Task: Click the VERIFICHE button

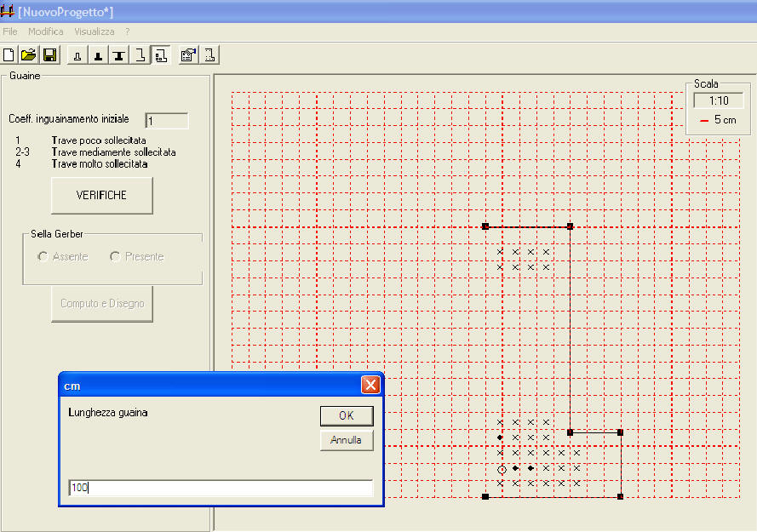Action: (x=101, y=195)
